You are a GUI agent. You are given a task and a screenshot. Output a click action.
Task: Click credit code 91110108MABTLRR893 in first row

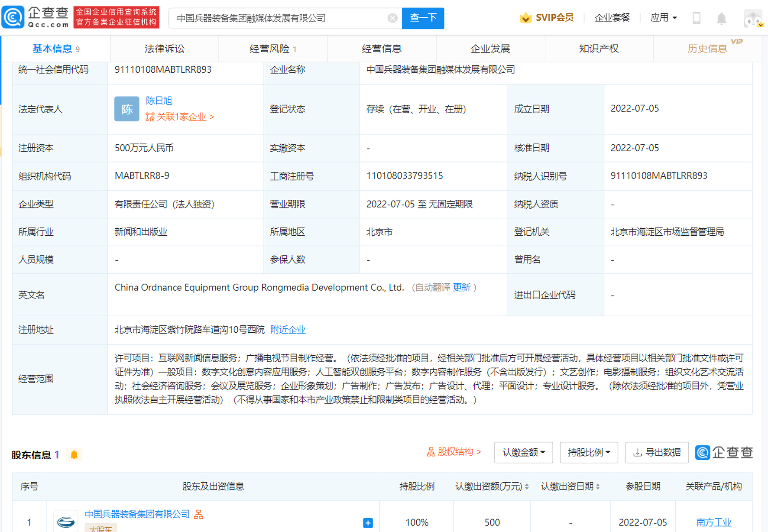[163, 69]
